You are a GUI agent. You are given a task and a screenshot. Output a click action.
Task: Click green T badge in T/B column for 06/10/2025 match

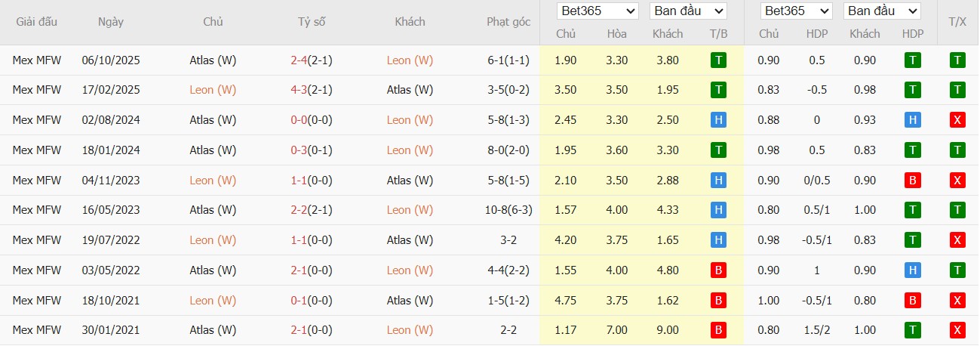(718, 60)
